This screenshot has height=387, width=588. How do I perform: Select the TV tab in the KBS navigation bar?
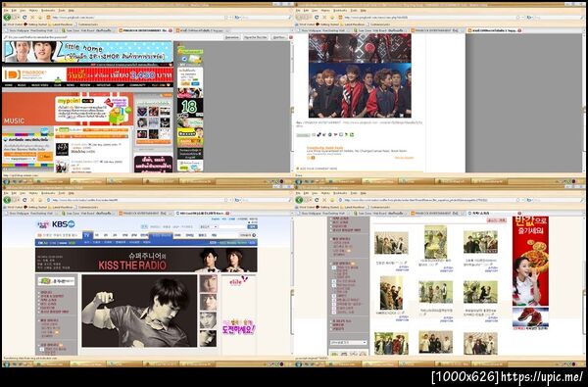pyautogui.click(x=87, y=235)
